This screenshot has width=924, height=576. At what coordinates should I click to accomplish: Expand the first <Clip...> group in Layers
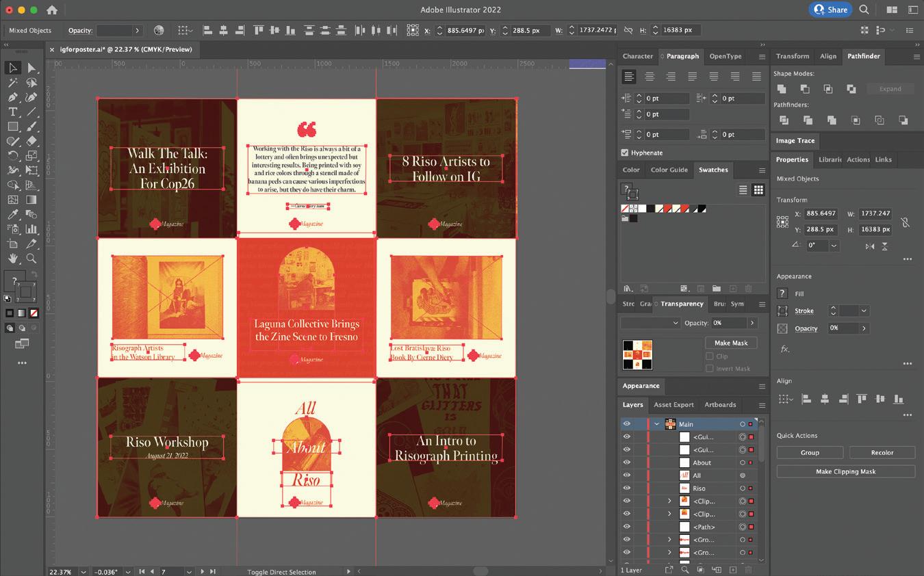point(669,501)
